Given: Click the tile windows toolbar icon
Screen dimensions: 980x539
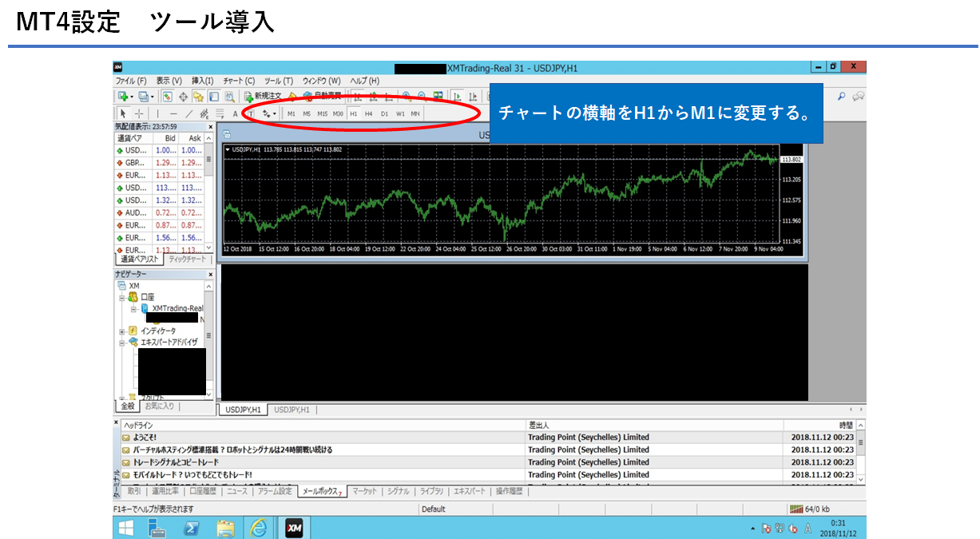Looking at the screenshot, I should tap(438, 97).
